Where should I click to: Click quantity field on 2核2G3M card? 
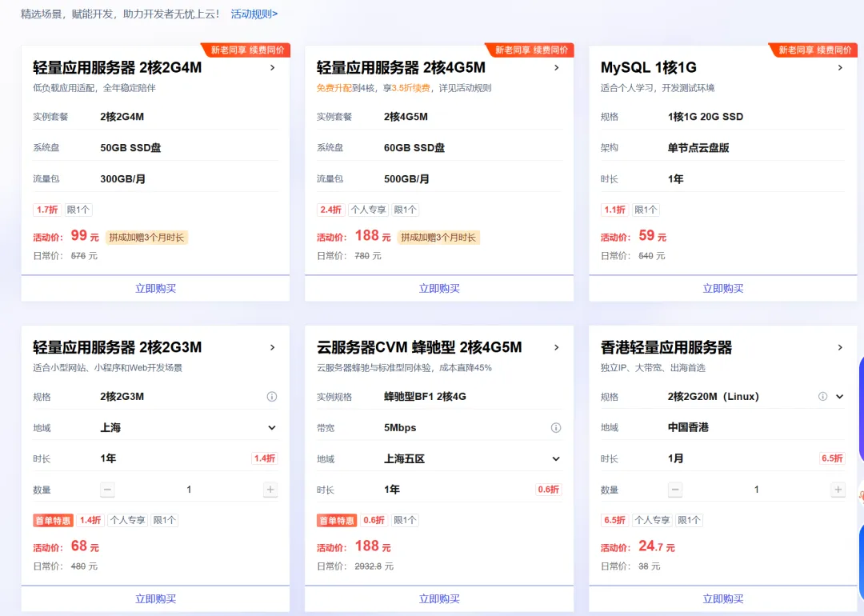point(189,490)
